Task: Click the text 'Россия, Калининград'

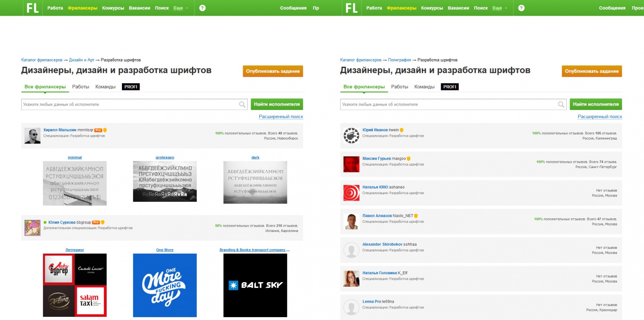Action: coord(600,138)
